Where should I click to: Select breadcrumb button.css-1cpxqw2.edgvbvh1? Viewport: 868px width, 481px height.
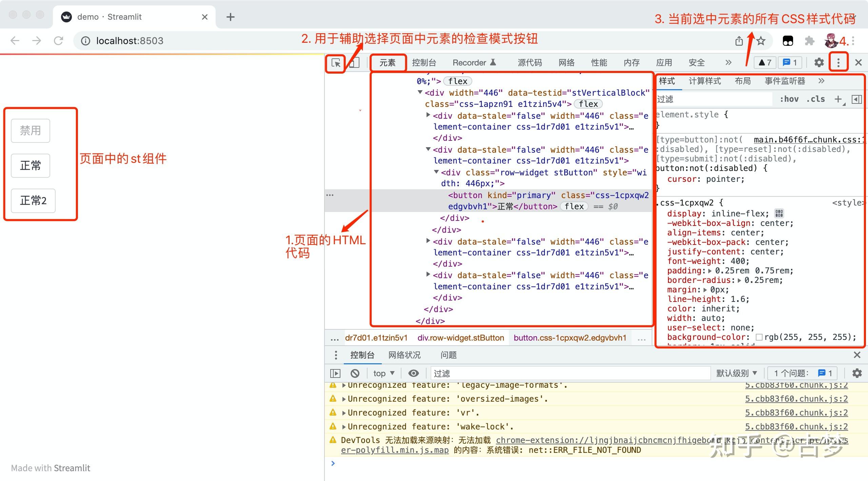click(x=570, y=338)
